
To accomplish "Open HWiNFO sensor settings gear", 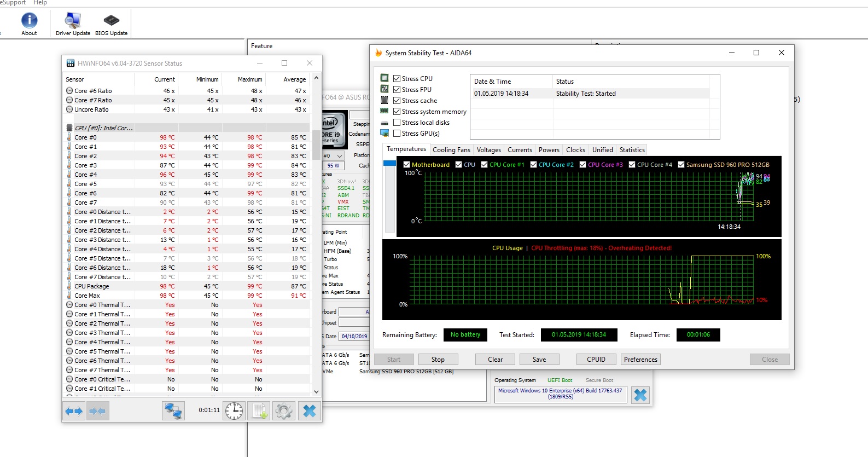I will [x=284, y=410].
